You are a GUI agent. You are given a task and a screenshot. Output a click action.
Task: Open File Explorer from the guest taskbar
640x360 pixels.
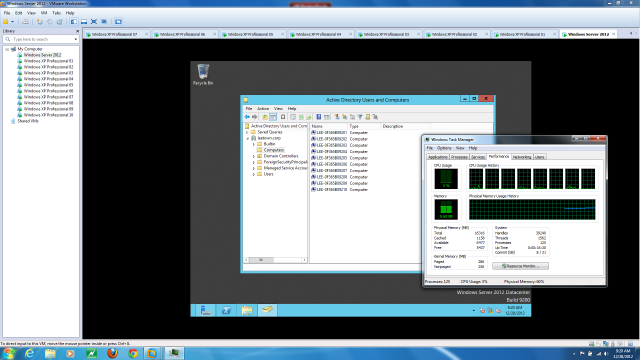coord(247,311)
